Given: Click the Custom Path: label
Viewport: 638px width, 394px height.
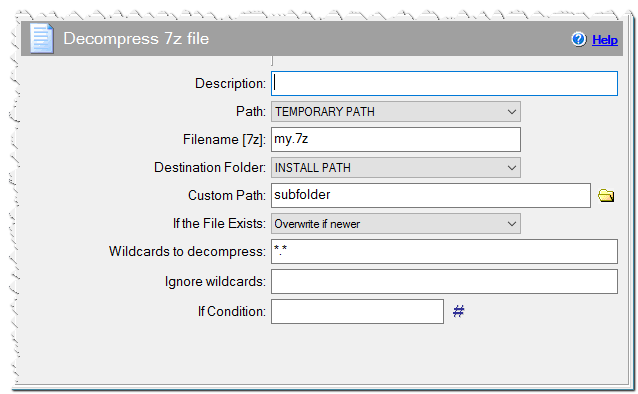Looking at the screenshot, I should tap(227, 195).
